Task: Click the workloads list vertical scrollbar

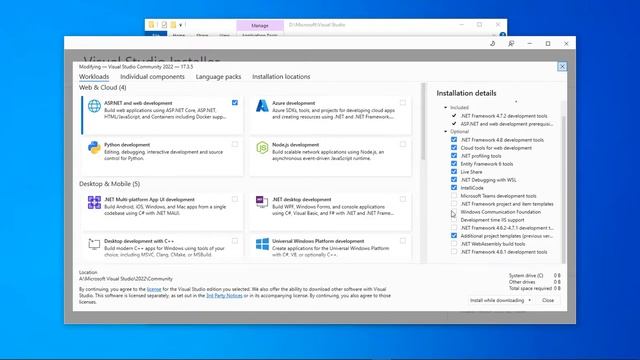Action: (423, 122)
